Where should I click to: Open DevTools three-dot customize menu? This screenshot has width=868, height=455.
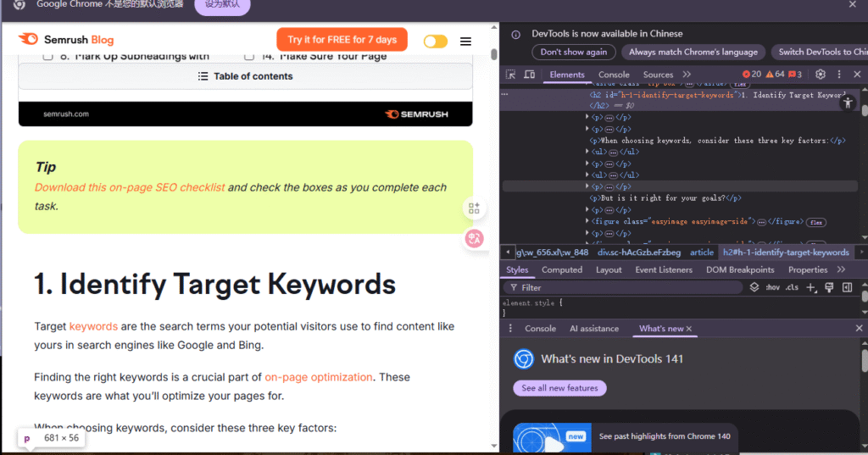[838, 75]
